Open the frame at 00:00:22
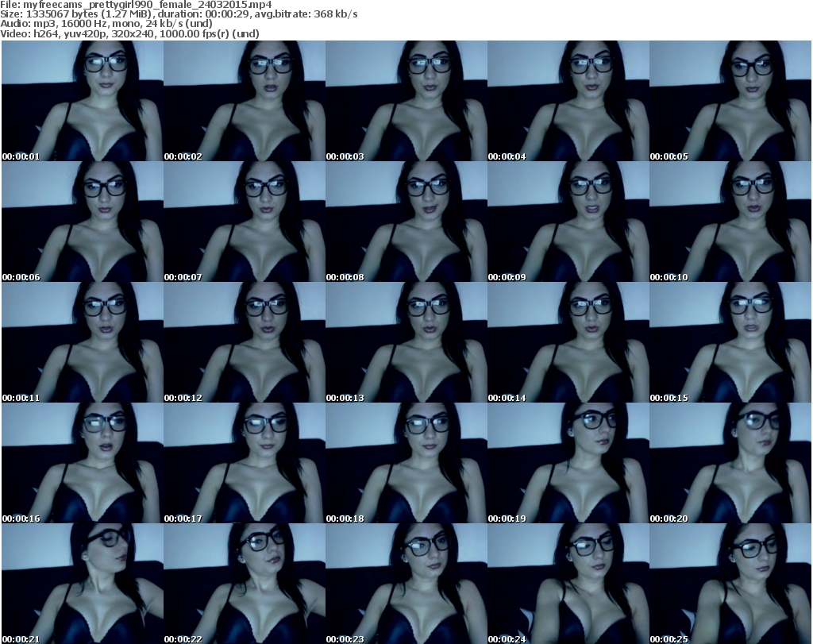The width and height of the screenshot is (813, 644). coord(245,584)
